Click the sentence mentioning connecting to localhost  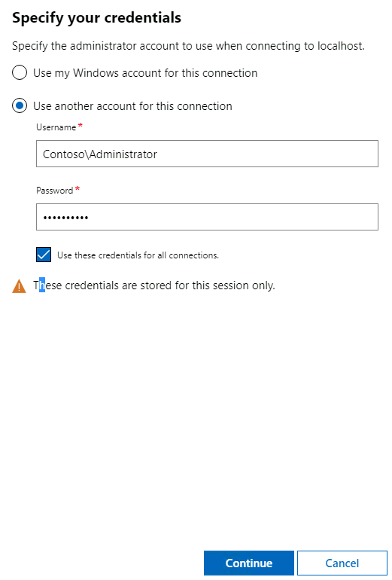[188, 46]
